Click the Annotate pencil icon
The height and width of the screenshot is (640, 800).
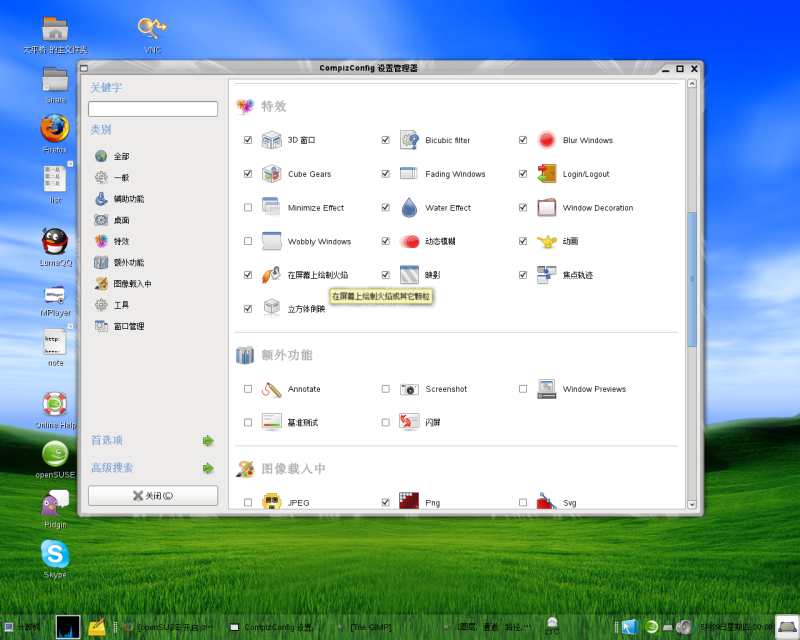tap(271, 389)
